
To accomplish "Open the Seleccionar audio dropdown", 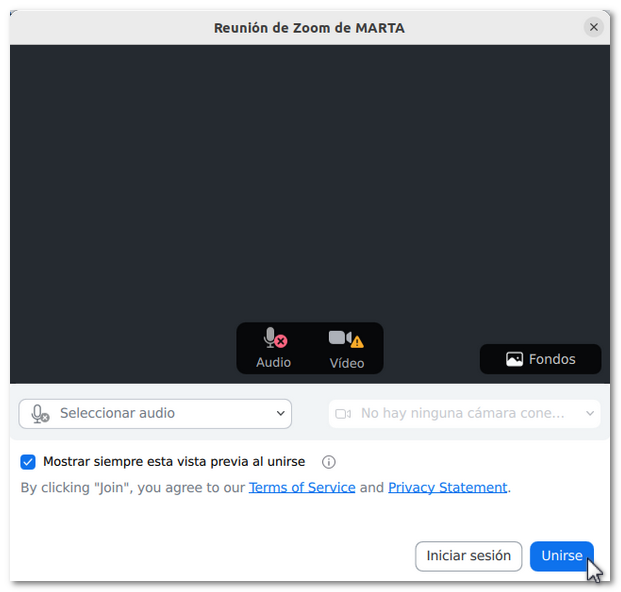I will [155, 413].
